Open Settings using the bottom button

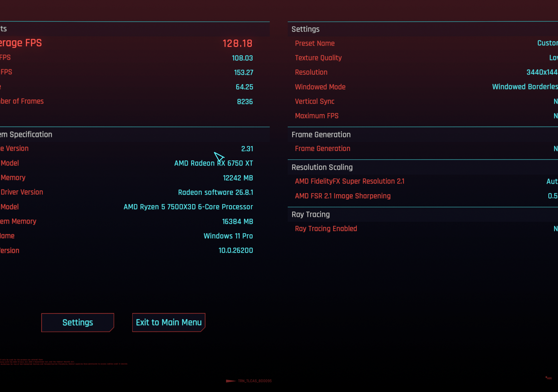coord(78,323)
